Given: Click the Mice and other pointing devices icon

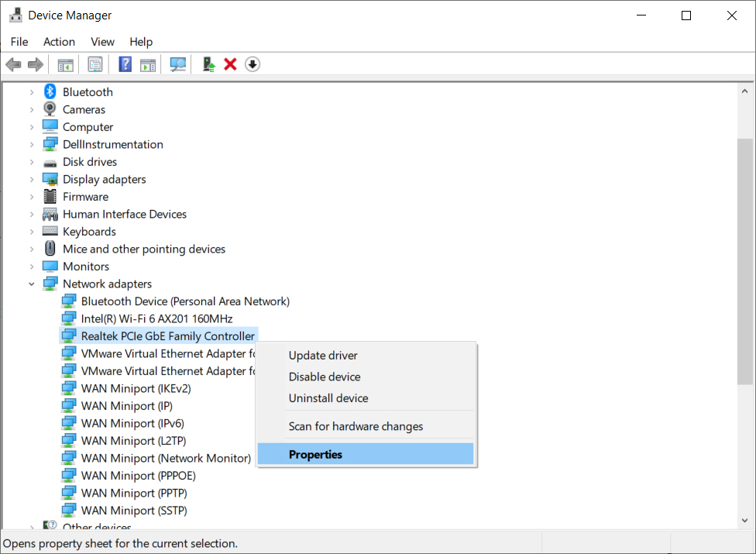Looking at the screenshot, I should pyautogui.click(x=50, y=248).
